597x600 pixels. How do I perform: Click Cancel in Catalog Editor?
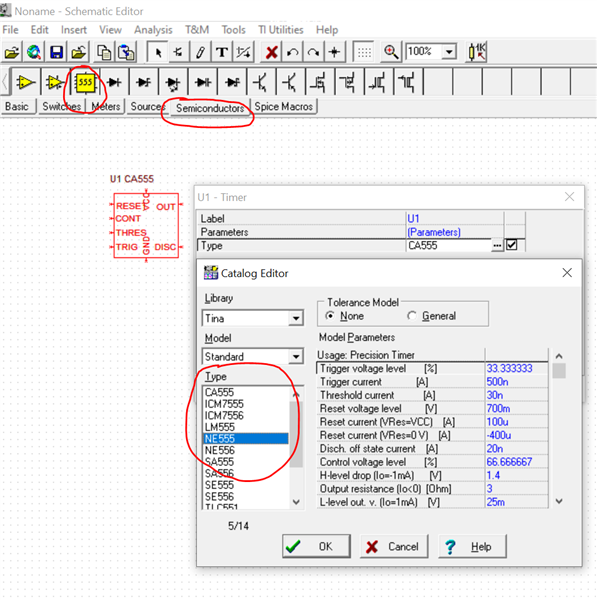[394, 546]
